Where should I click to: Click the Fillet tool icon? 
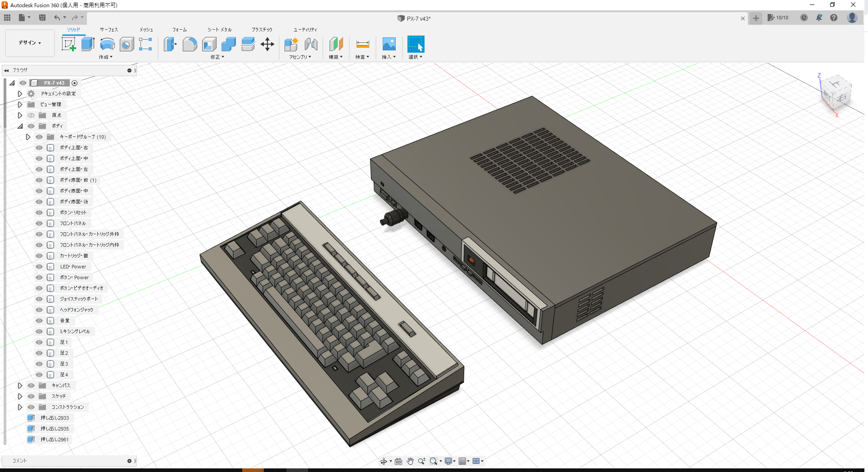(190, 44)
